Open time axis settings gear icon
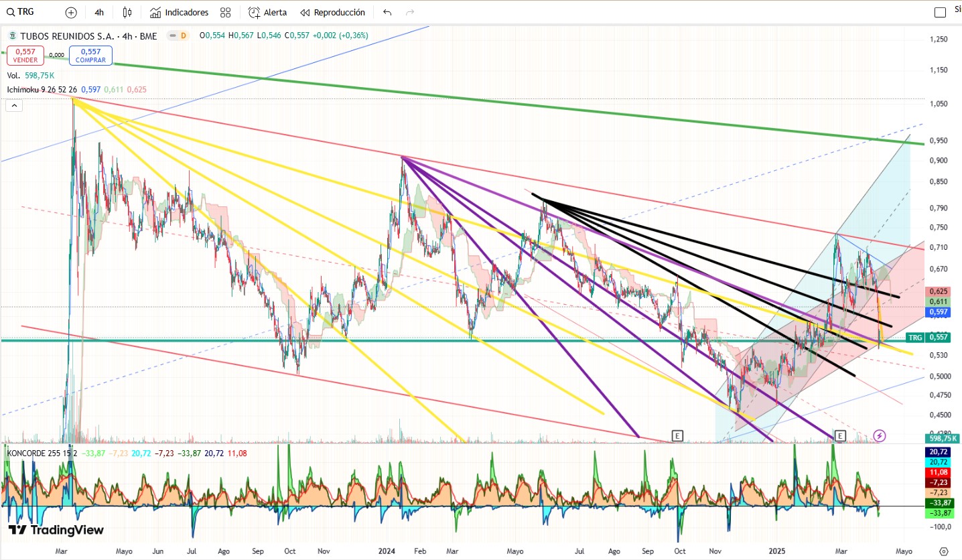 point(944,552)
